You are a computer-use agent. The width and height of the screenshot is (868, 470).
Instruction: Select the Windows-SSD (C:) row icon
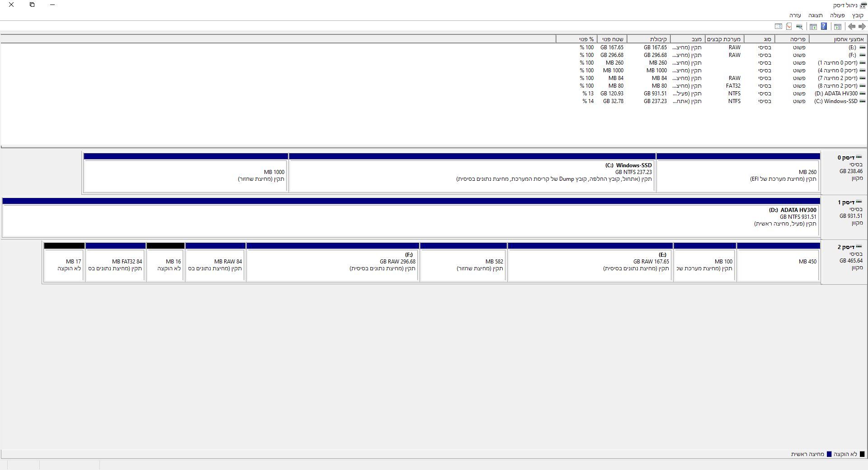coord(862,101)
